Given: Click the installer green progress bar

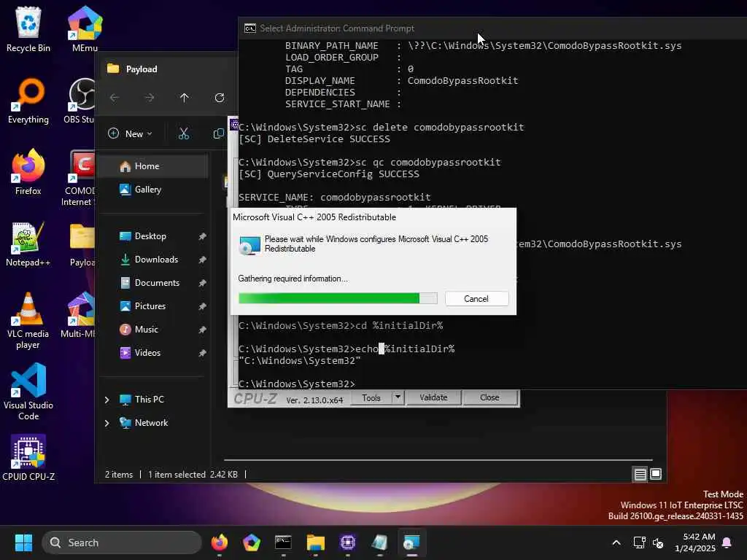Looking at the screenshot, I should tap(338, 298).
